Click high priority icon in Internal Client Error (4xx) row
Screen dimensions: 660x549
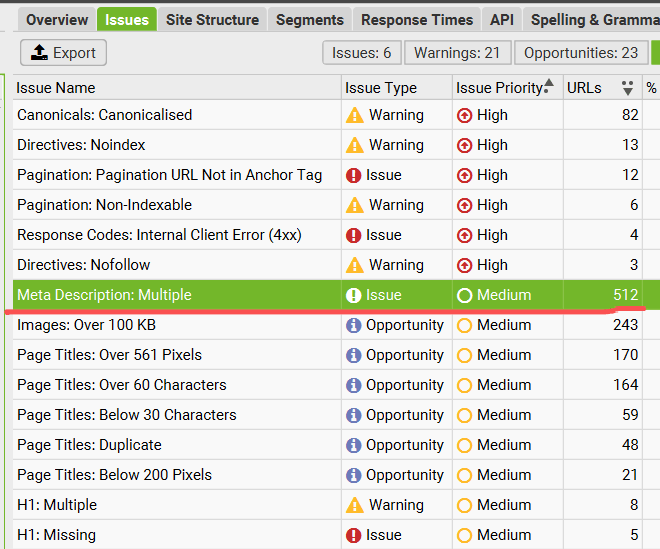pyautogui.click(x=464, y=235)
